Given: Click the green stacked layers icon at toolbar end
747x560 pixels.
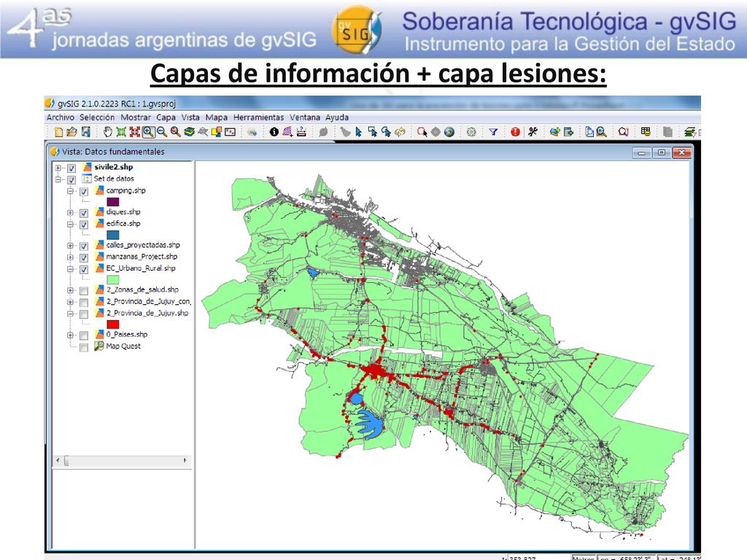Looking at the screenshot, I should (x=690, y=132).
